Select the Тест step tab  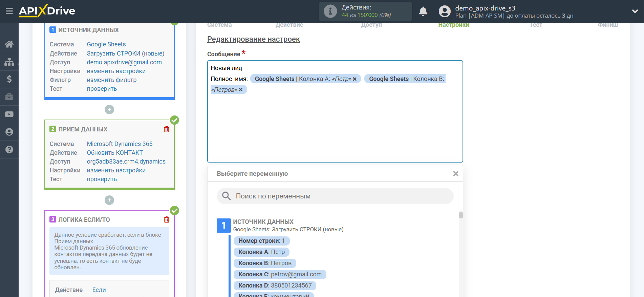click(536, 25)
